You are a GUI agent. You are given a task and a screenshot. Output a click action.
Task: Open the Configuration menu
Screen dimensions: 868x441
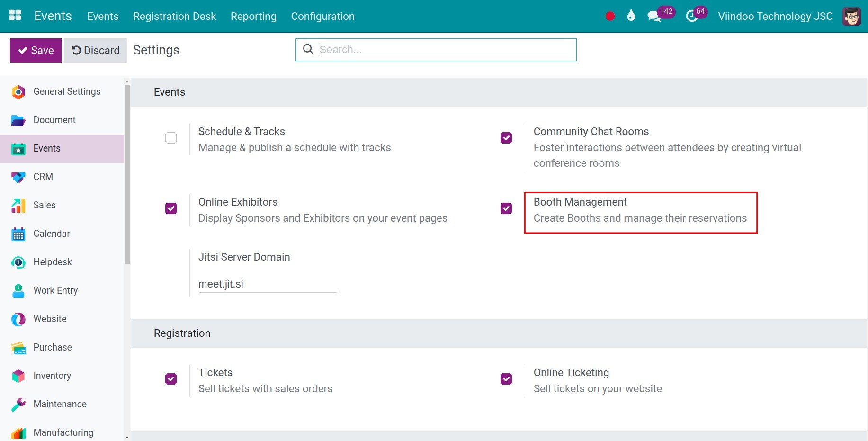[322, 16]
